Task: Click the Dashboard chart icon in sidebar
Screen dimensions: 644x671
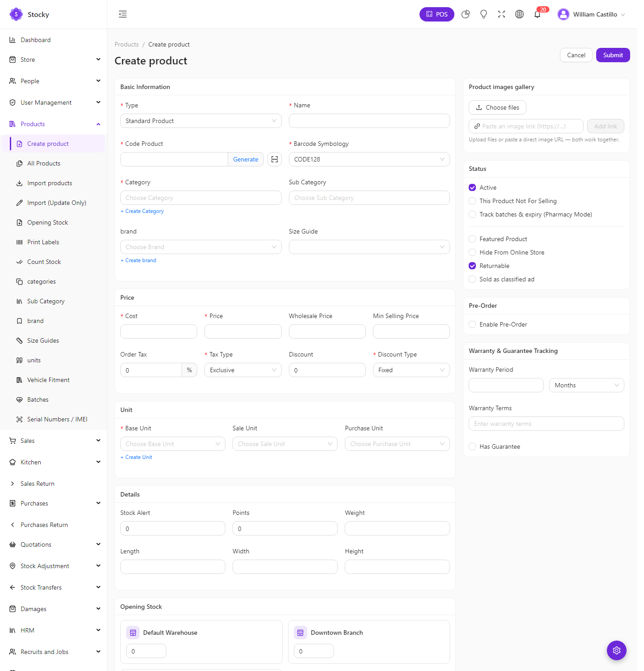Action: 13,40
